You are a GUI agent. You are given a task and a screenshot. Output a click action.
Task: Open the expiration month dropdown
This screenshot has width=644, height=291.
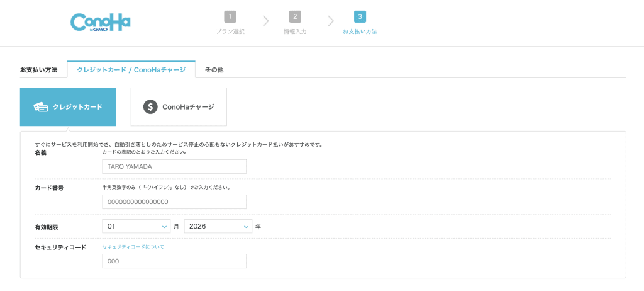click(x=136, y=226)
